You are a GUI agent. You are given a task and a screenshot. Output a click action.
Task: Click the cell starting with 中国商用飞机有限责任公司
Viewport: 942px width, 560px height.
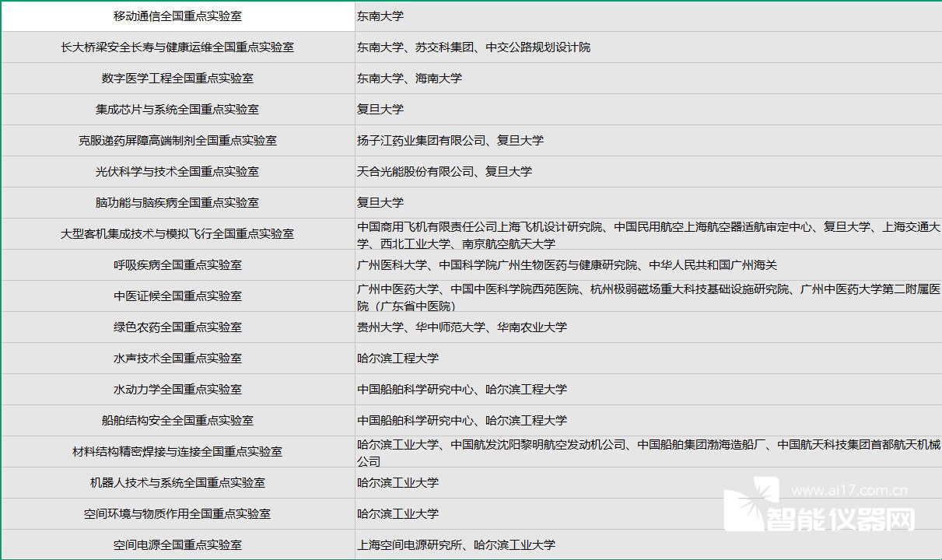click(648, 234)
